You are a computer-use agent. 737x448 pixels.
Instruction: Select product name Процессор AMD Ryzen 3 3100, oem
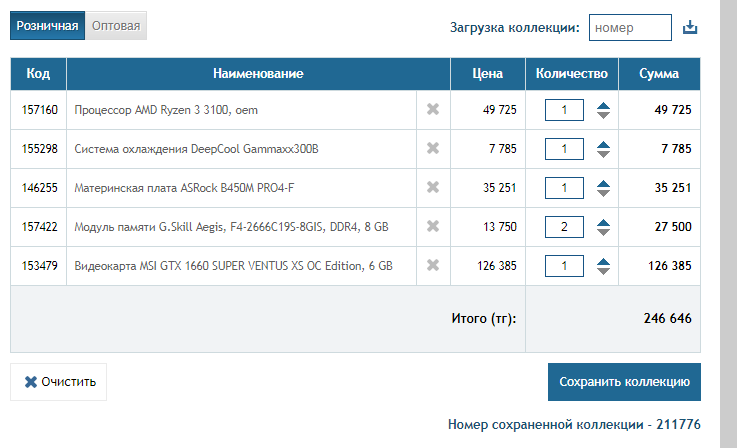click(x=166, y=110)
